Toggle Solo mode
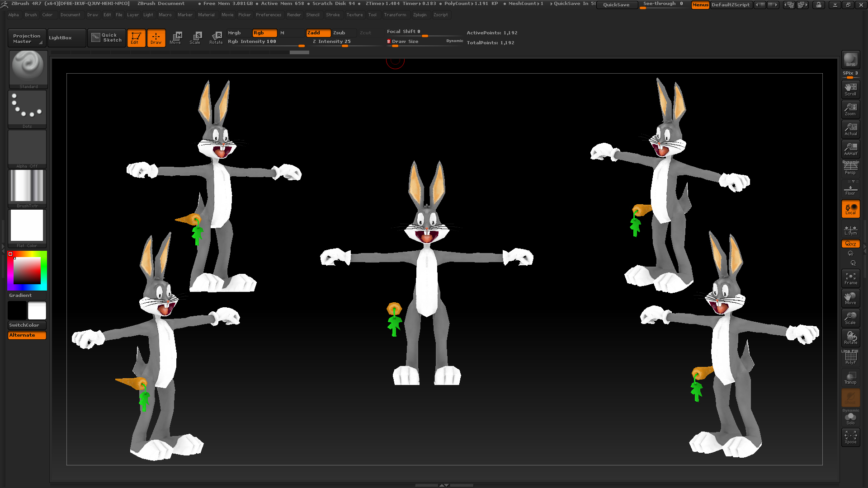This screenshot has width=868, height=488. tap(850, 418)
